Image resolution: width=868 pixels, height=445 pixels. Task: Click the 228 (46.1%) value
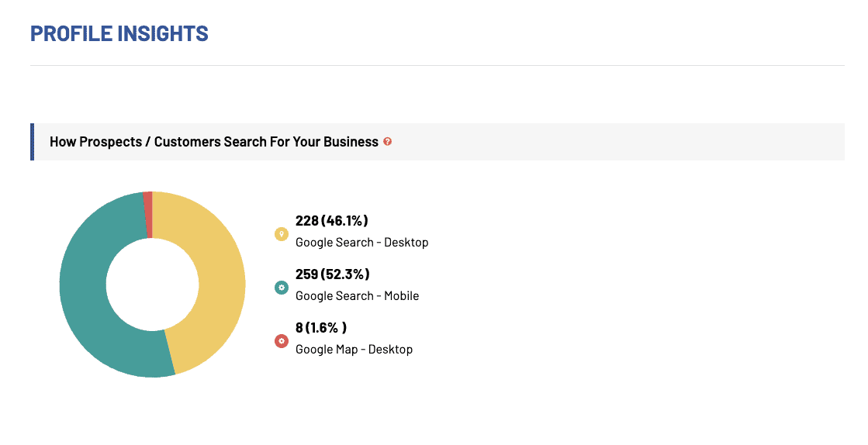332,221
